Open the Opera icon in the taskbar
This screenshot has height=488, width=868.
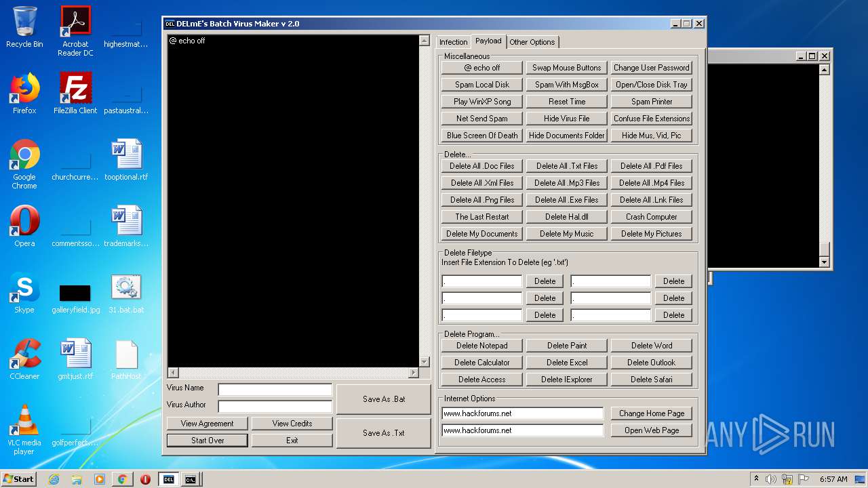(145, 479)
